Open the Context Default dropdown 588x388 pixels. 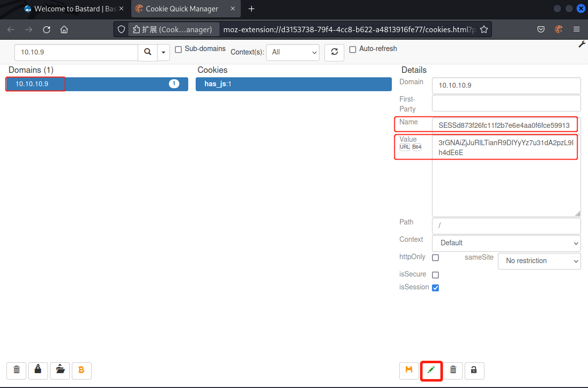pyautogui.click(x=506, y=243)
